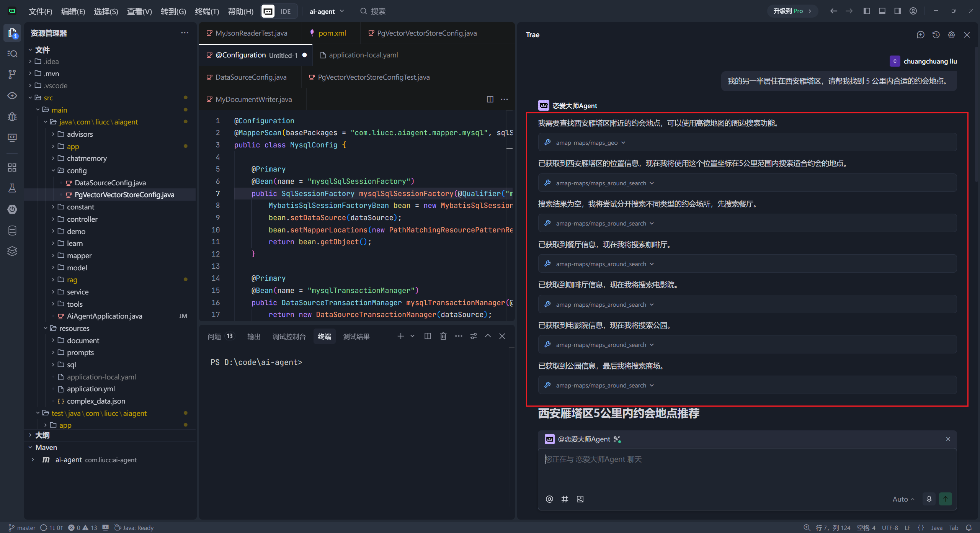Kill terminal with trash icon
The height and width of the screenshot is (533, 980).
pos(443,336)
